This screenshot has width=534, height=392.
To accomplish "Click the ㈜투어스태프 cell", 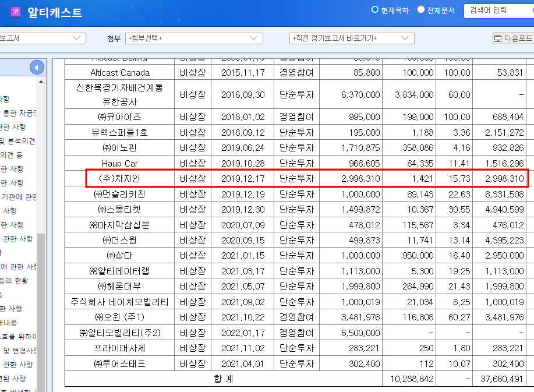I will [x=120, y=363].
